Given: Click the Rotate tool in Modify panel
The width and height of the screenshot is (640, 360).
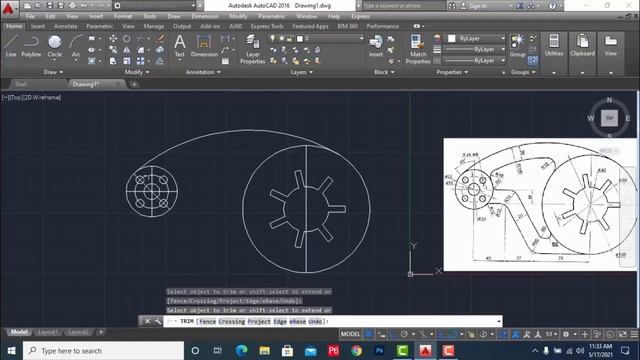Looking at the screenshot, I should click(127, 38).
